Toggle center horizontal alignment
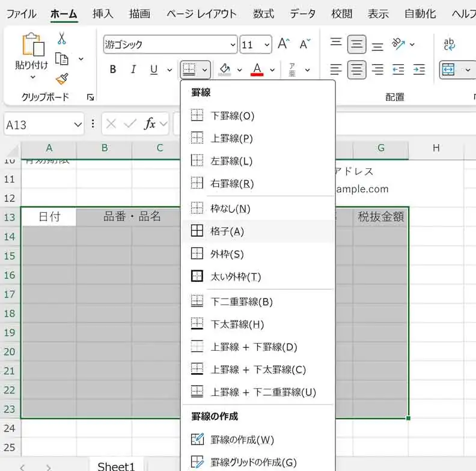Viewport: 476px width, 471px height. 357,70
